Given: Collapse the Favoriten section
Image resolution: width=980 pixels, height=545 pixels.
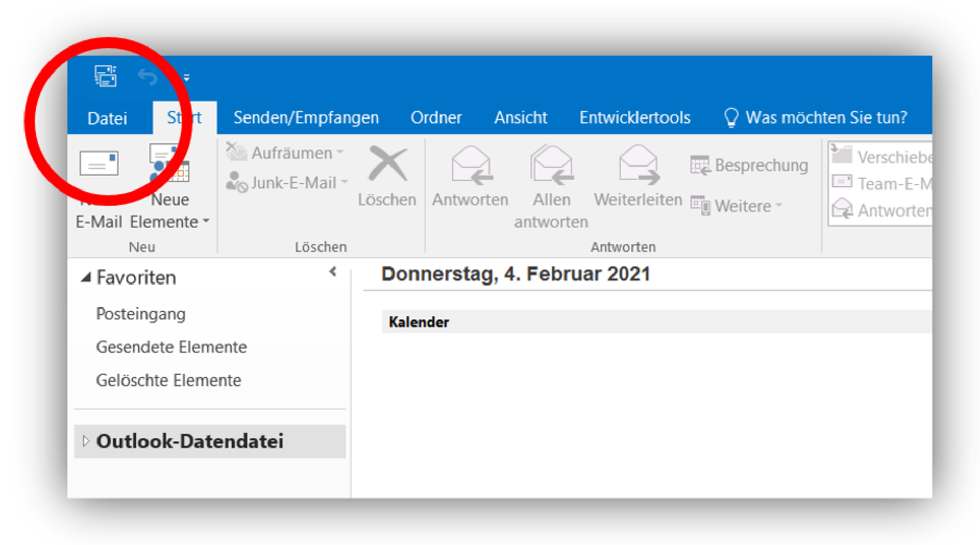Looking at the screenshot, I should 86,277.
